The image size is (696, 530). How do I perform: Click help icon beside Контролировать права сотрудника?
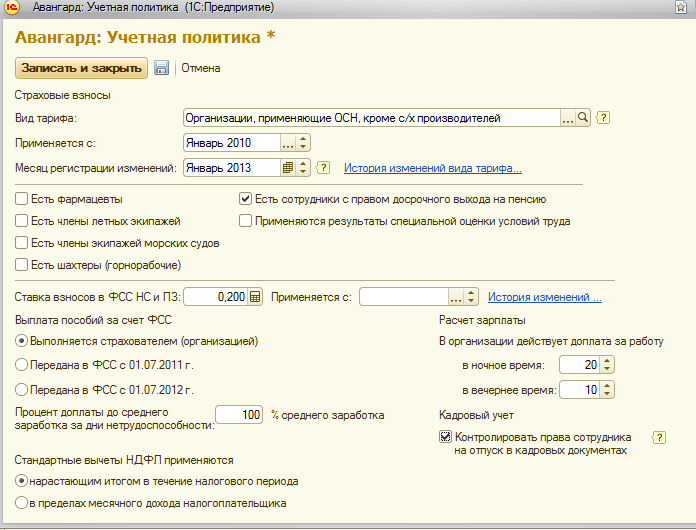[x=659, y=437]
